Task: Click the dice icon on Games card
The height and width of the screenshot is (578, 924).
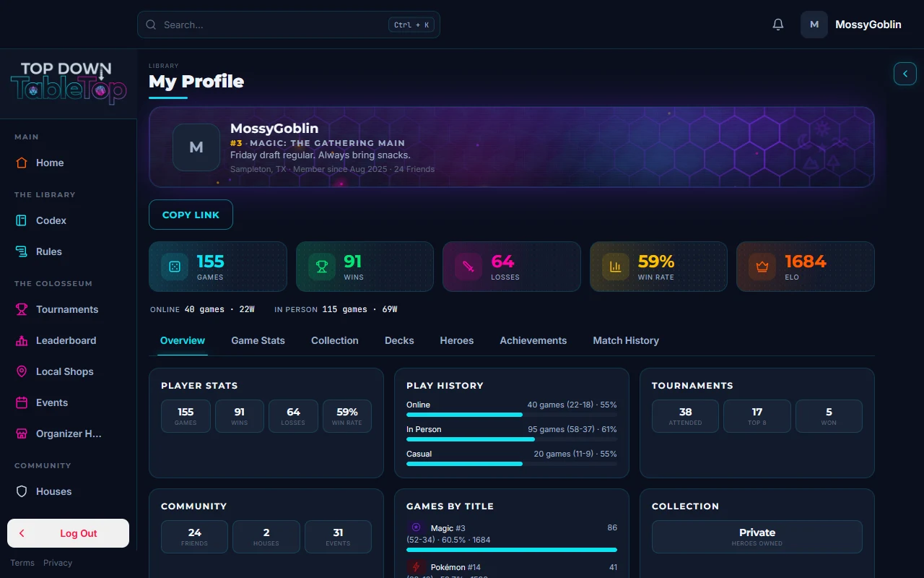Action: click(175, 267)
